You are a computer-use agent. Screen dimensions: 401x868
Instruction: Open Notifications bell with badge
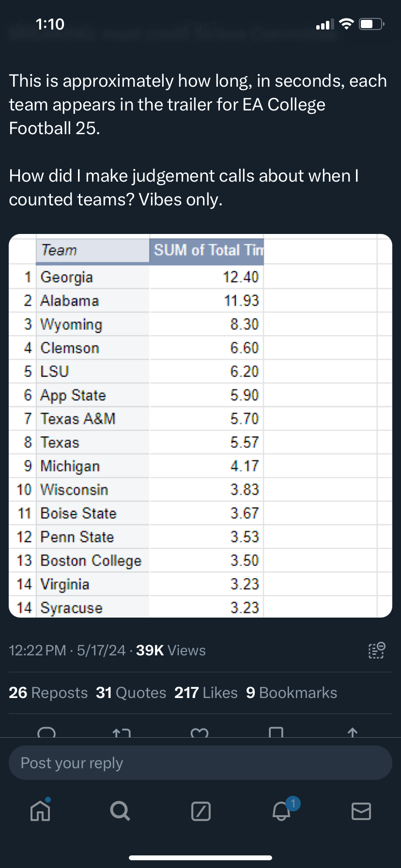coord(282,810)
